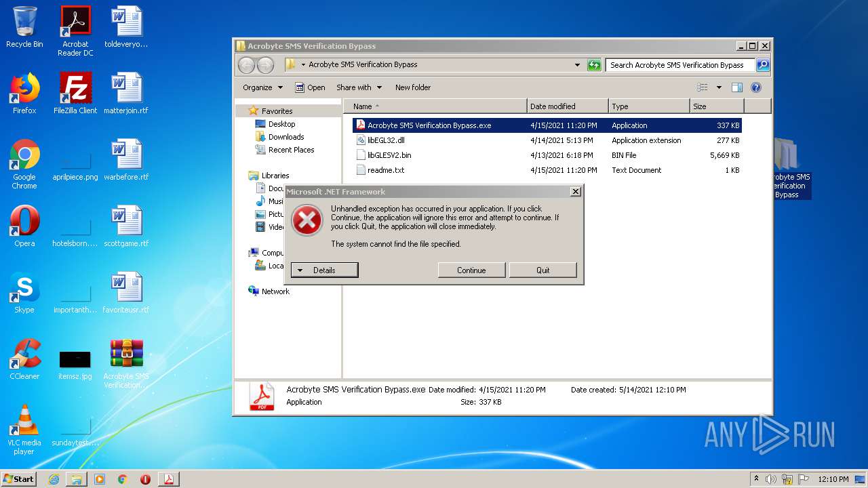Viewport: 868px width, 488px height.
Task: Select libEGL32.dll file
Action: click(x=547, y=140)
